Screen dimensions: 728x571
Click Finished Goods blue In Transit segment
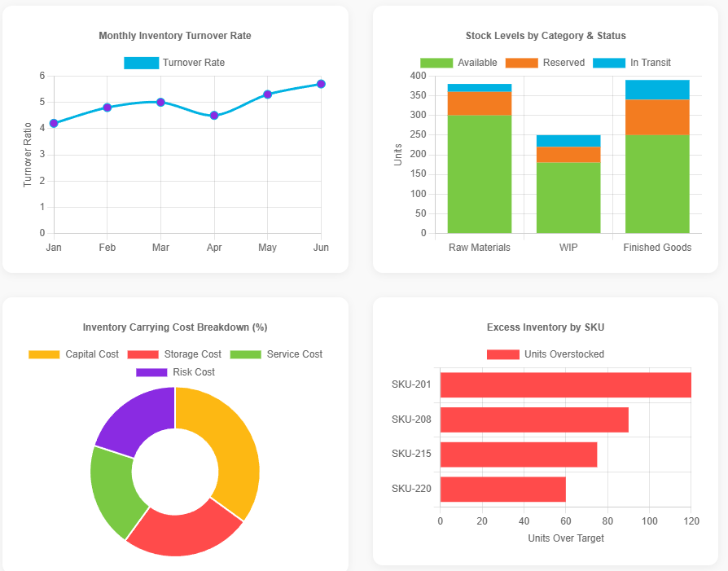click(657, 90)
